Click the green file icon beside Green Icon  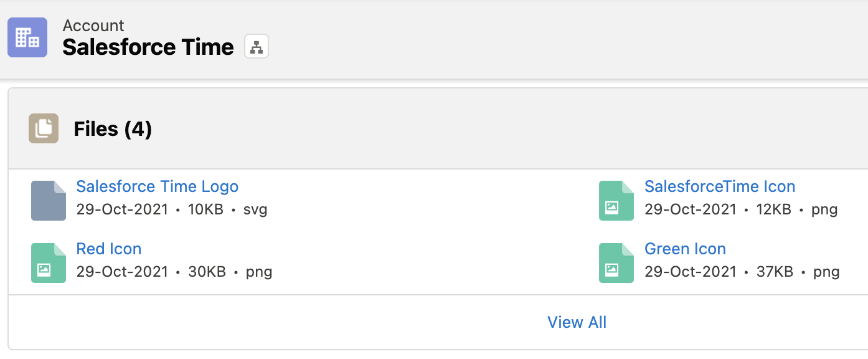click(x=616, y=262)
